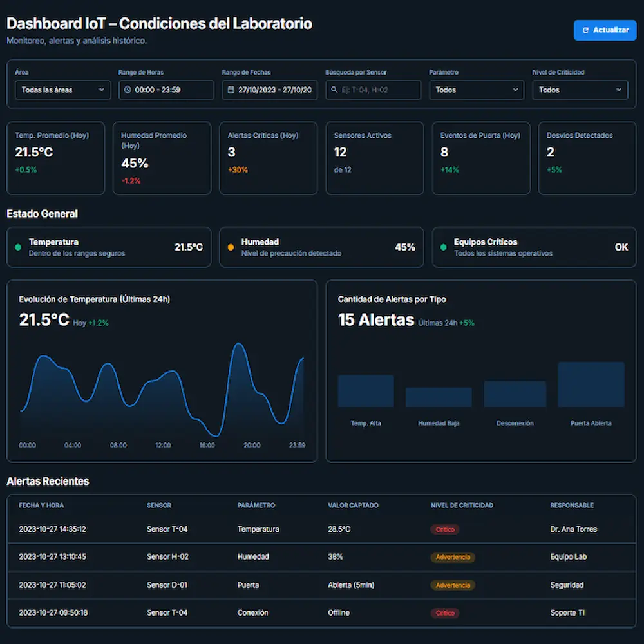Click the magnifier icon in Búsqueda por Sensor
Image resolution: width=644 pixels, height=644 pixels.
[334, 90]
